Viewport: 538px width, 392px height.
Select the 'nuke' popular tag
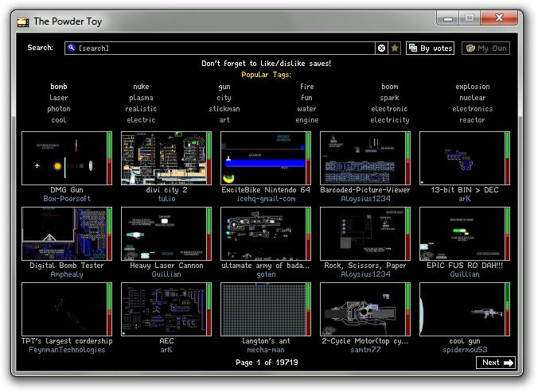coord(141,87)
